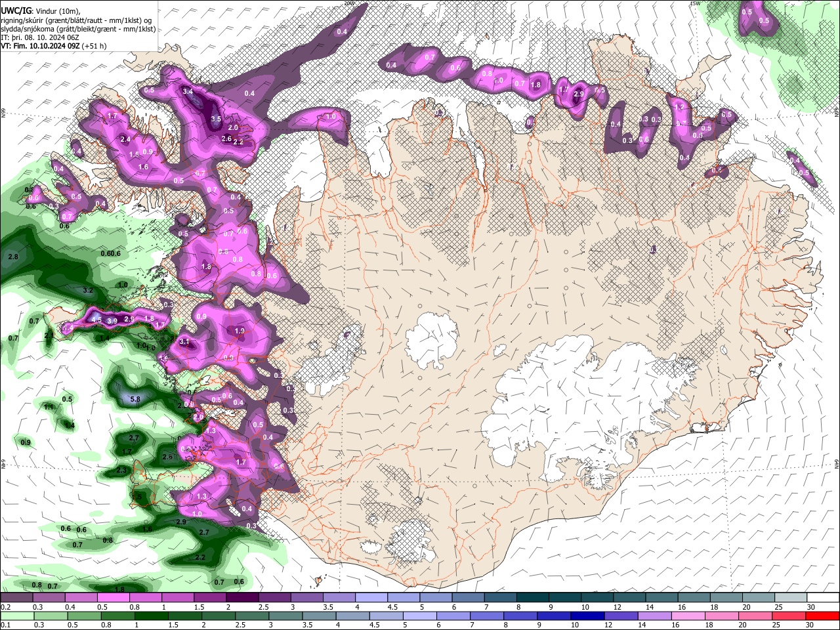Click the 2.8 rainfall value at the west edge

pos(13,257)
